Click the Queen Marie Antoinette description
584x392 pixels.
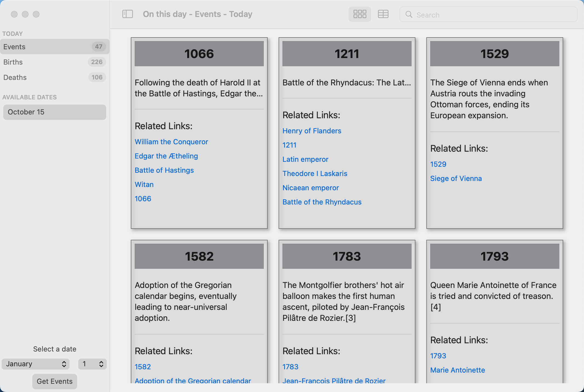point(493,296)
